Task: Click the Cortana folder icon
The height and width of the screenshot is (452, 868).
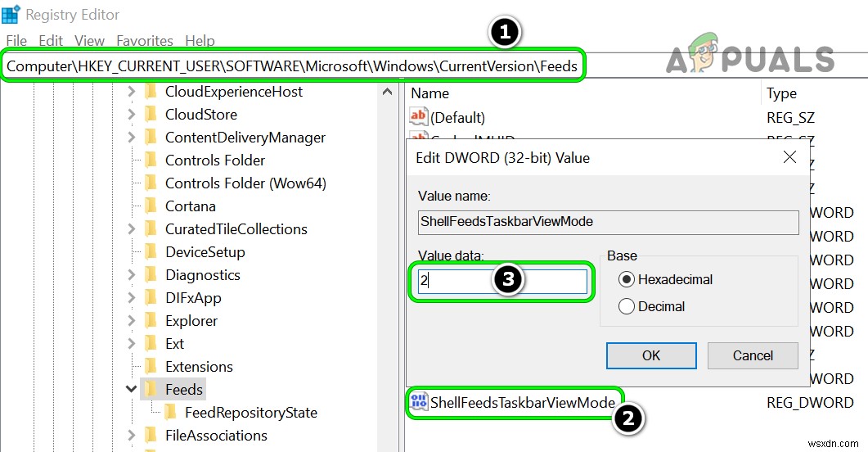Action: (x=150, y=206)
